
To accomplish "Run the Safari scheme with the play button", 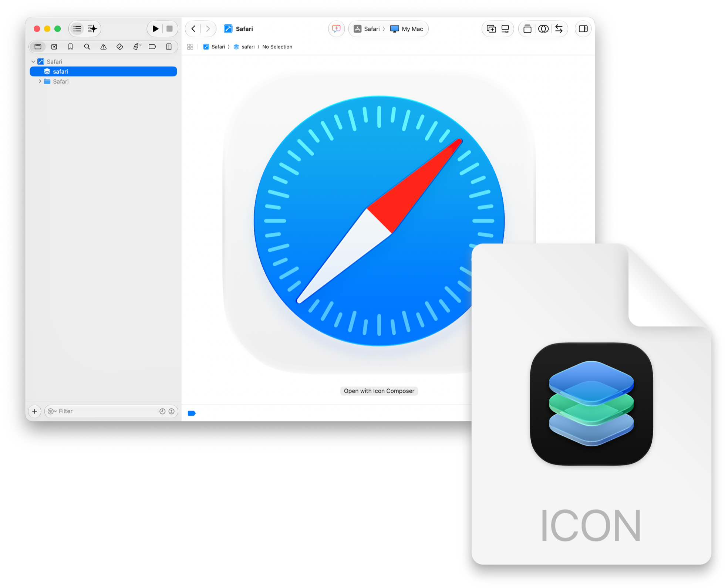I will [155, 29].
